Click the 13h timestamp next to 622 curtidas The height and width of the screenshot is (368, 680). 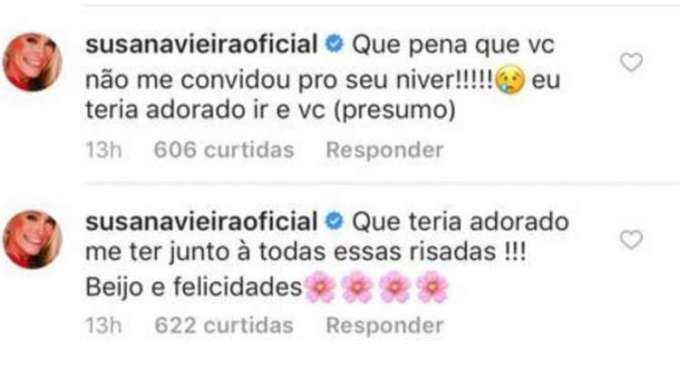tap(104, 325)
